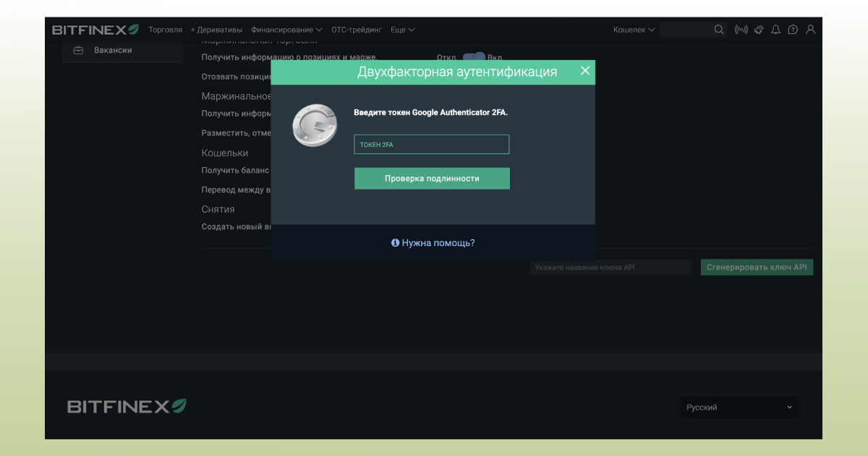Open the Нужна помощь link
The height and width of the screenshot is (456, 868).
pos(438,242)
